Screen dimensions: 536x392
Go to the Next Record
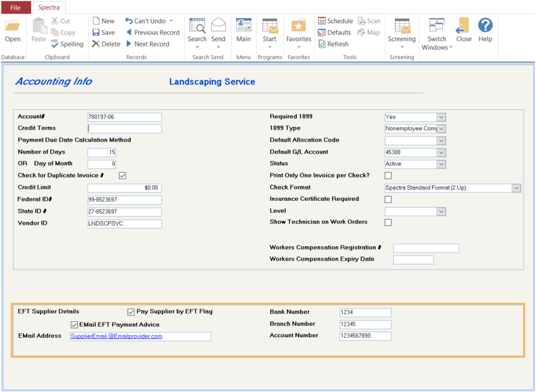tap(148, 44)
